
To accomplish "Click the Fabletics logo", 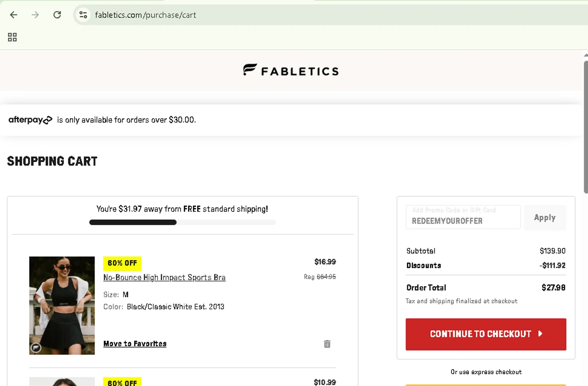I will coord(291,70).
